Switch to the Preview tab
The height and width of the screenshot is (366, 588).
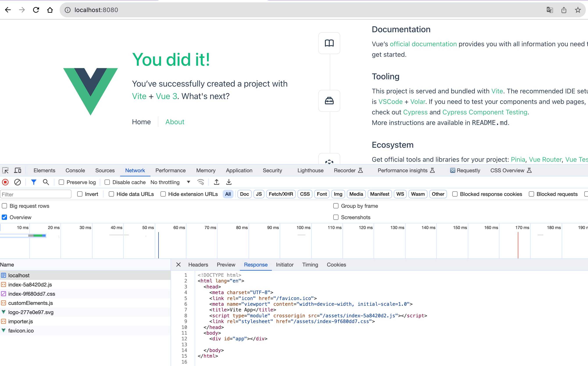(226, 265)
